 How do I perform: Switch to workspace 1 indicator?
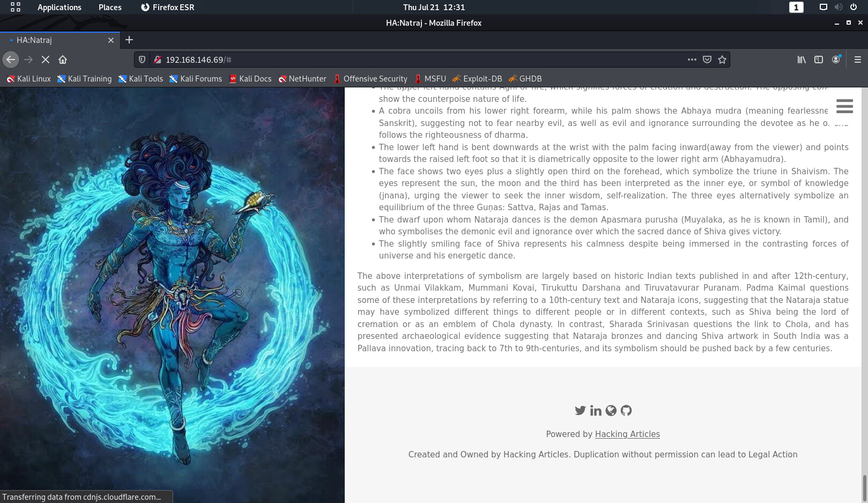pos(796,7)
